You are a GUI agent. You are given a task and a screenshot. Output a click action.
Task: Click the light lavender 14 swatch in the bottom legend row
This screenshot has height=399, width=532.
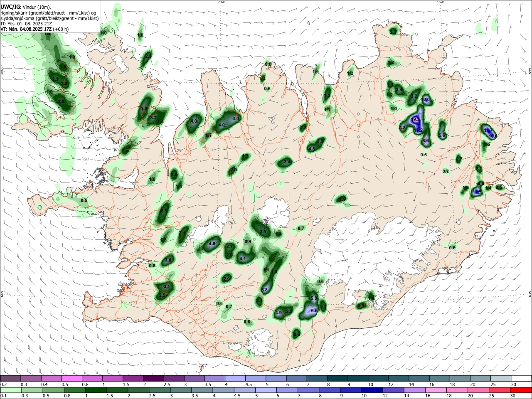(414, 390)
